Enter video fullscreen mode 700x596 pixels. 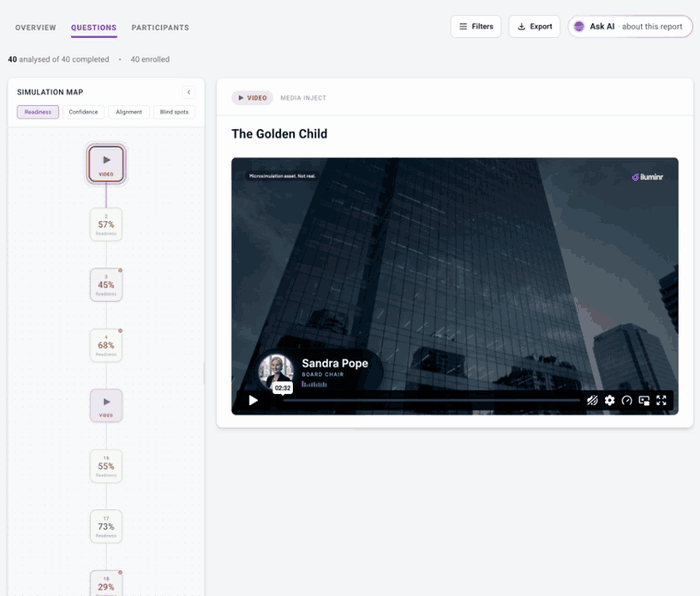tap(661, 400)
